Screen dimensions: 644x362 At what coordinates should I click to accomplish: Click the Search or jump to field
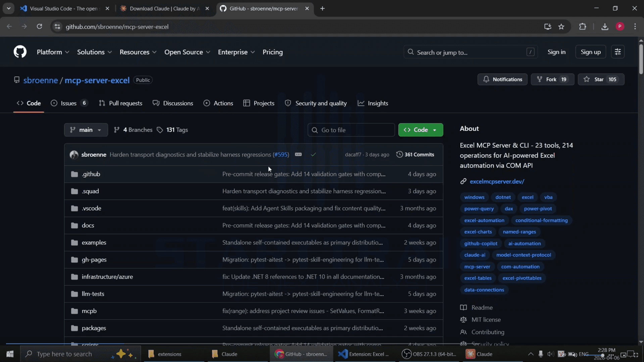[470, 52]
